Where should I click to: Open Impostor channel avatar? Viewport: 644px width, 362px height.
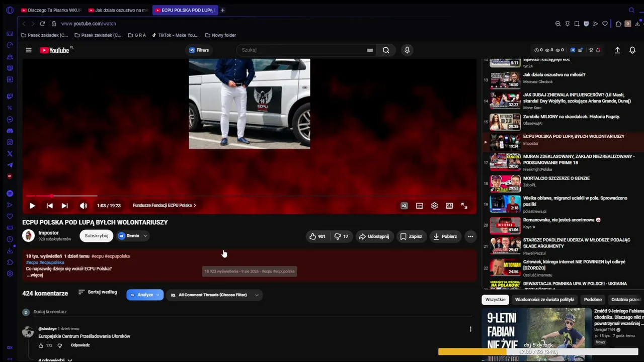tap(29, 235)
